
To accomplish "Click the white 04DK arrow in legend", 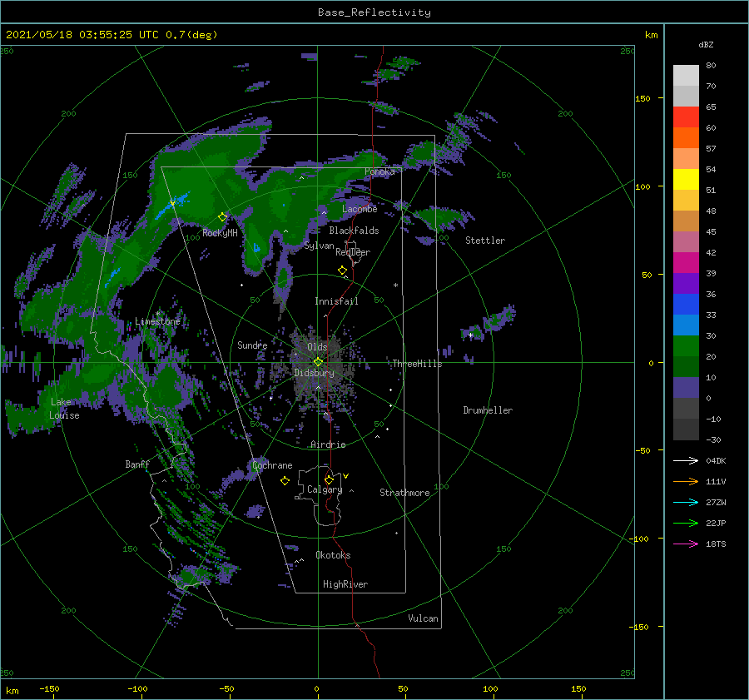I will [x=686, y=460].
